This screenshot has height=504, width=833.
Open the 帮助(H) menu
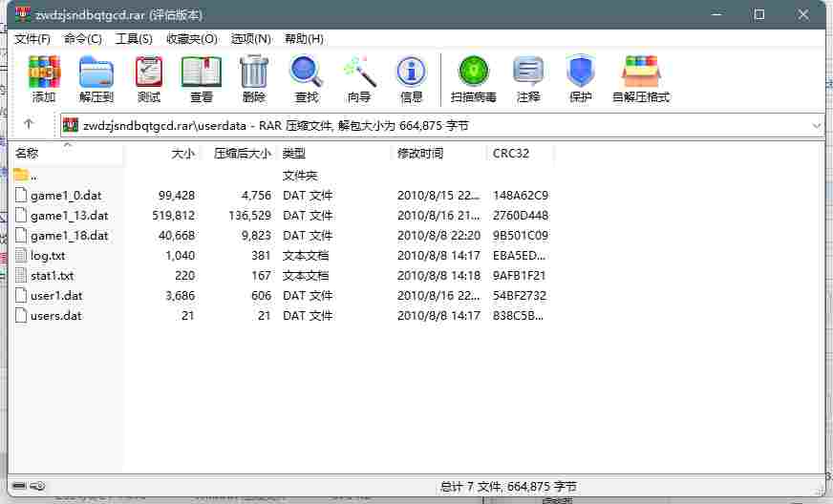point(304,39)
